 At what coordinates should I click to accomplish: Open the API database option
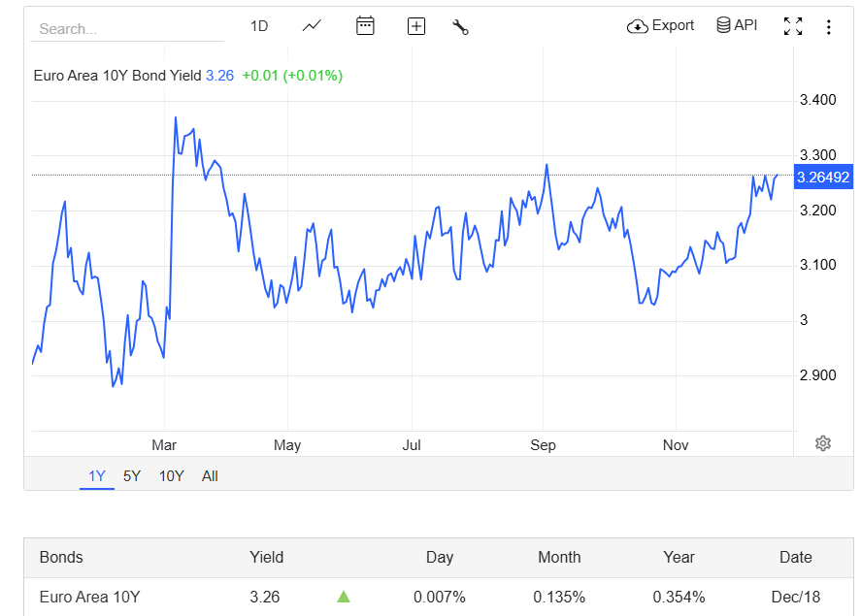pos(737,26)
